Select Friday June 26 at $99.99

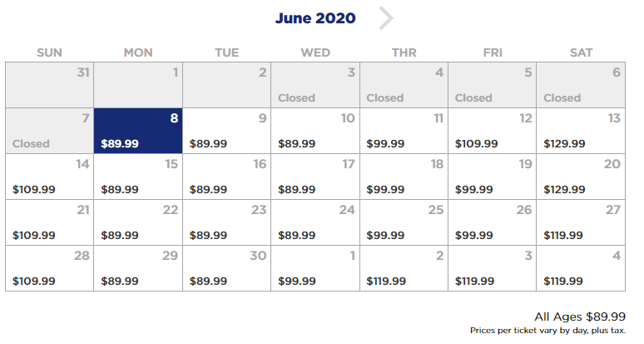[x=492, y=222]
